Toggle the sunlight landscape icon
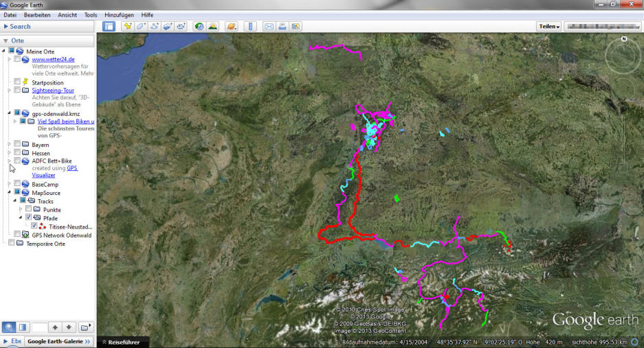The width and height of the screenshot is (644, 348). (x=213, y=26)
